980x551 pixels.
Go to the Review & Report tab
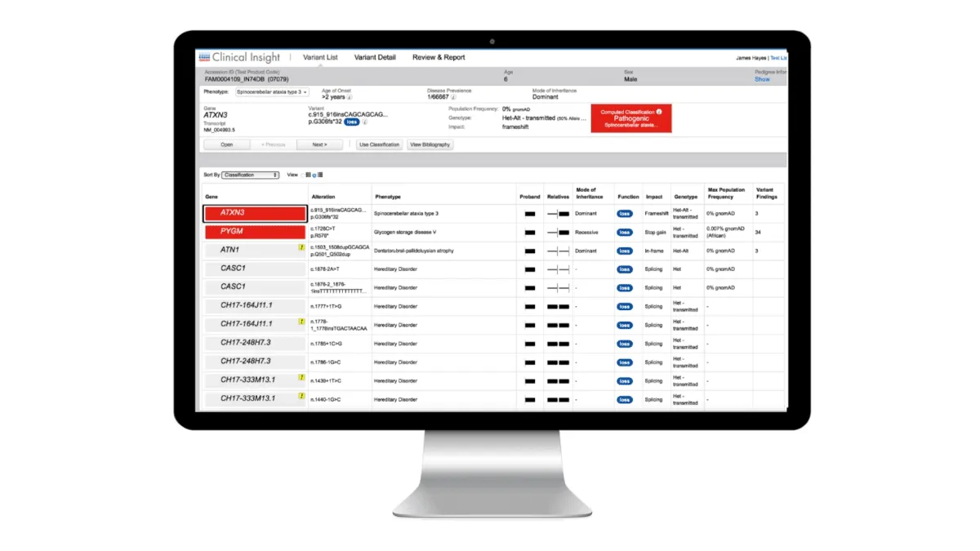439,57
